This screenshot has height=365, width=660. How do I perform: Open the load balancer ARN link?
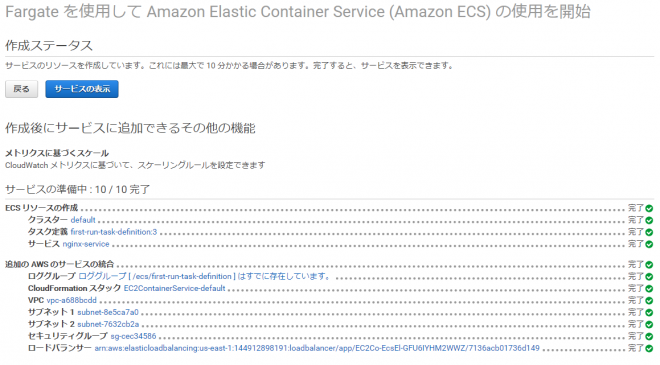[317, 348]
